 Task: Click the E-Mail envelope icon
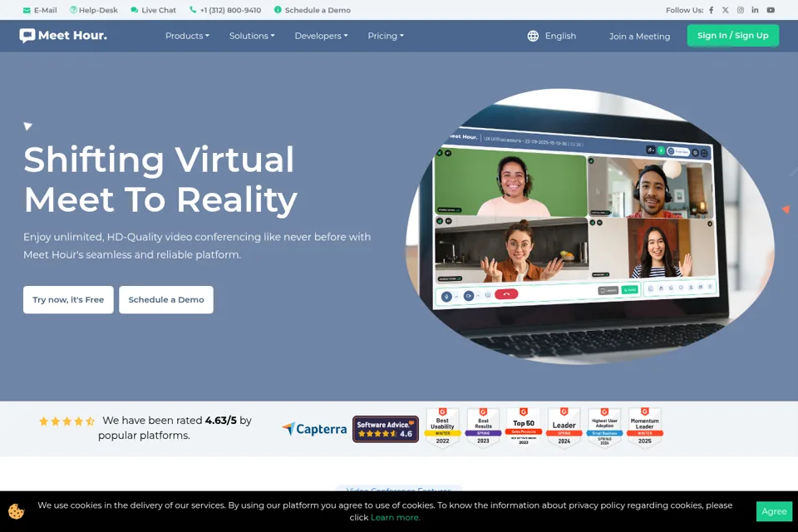[x=27, y=10]
